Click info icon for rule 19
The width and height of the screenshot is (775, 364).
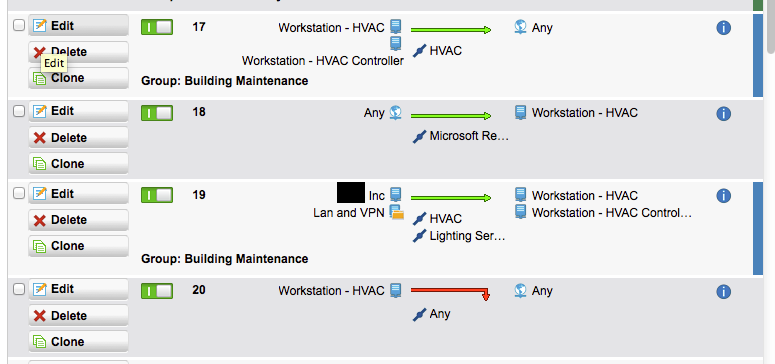(x=723, y=196)
